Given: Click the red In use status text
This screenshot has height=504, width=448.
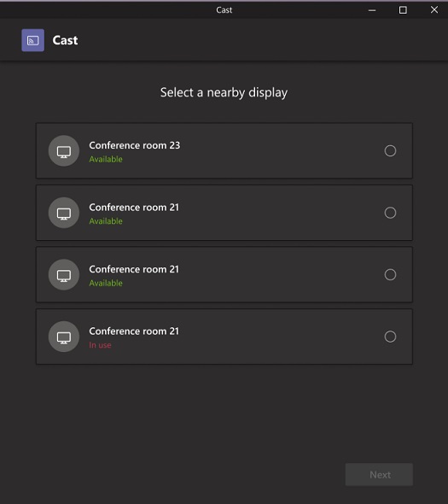Looking at the screenshot, I should (x=100, y=345).
